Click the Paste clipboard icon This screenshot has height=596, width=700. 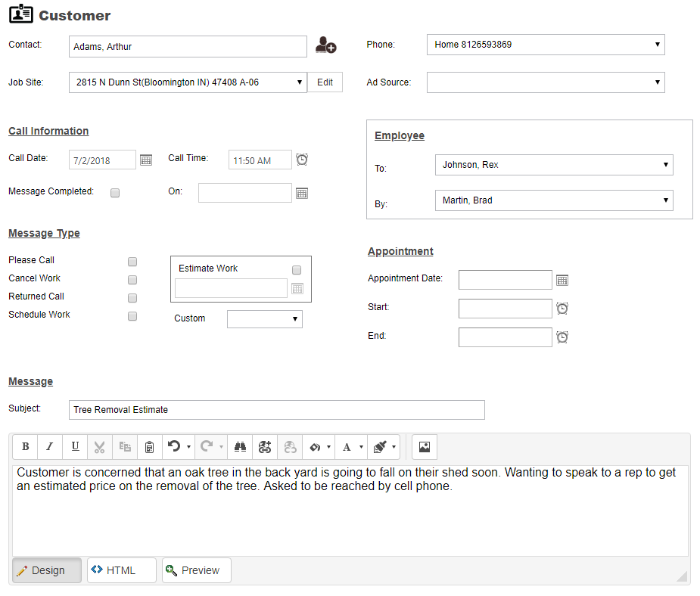pyautogui.click(x=150, y=446)
